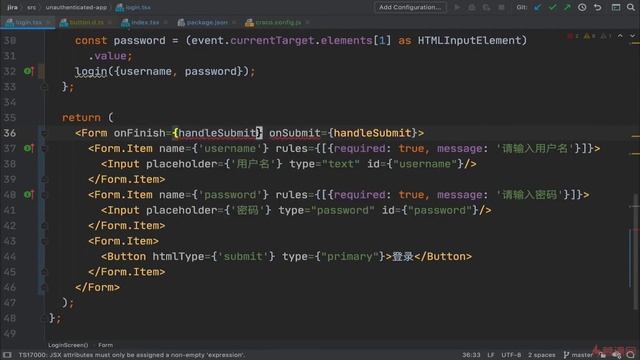Show Git history clock icon

click(582, 7)
